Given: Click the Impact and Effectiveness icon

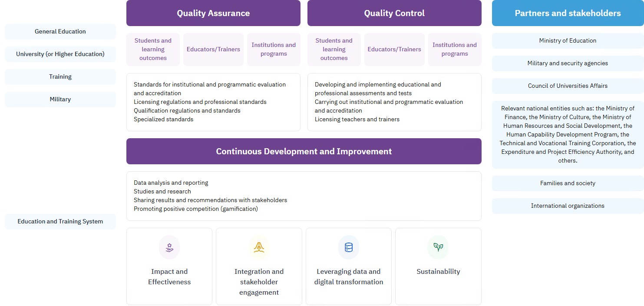Looking at the screenshot, I should pyautogui.click(x=169, y=247).
